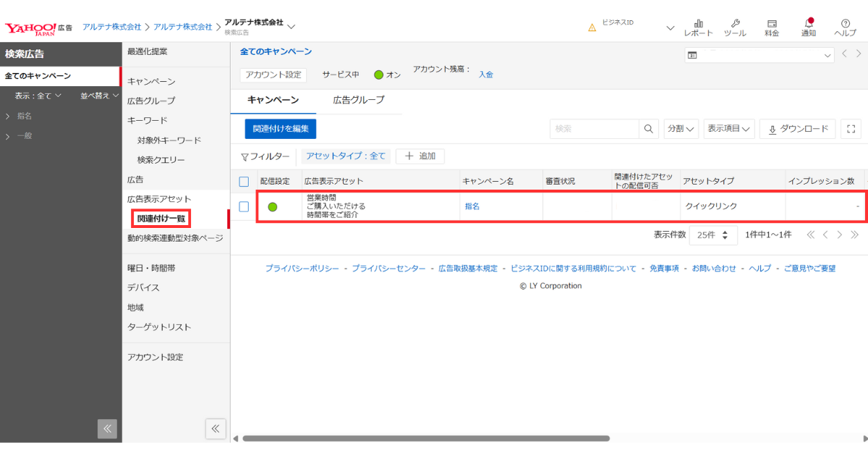Viewport: 868px width, 456px height.
Task: Open the 並べ替え sort dropdown
Action: pyautogui.click(x=99, y=96)
